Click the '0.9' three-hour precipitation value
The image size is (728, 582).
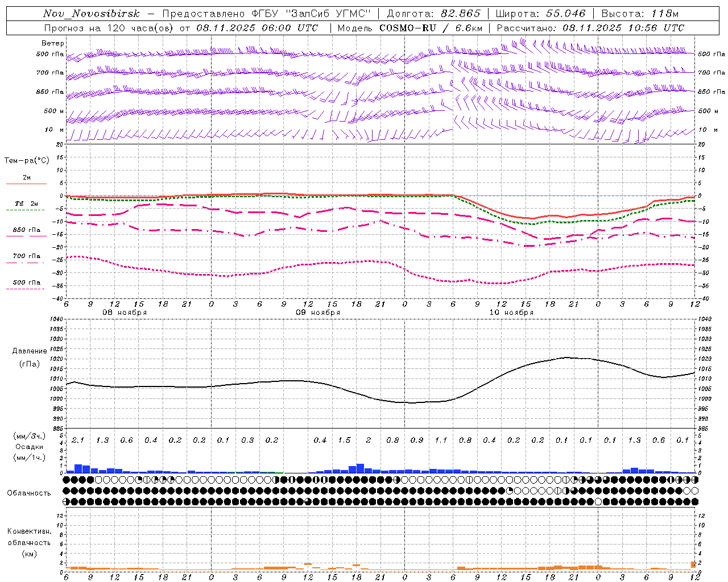click(417, 440)
